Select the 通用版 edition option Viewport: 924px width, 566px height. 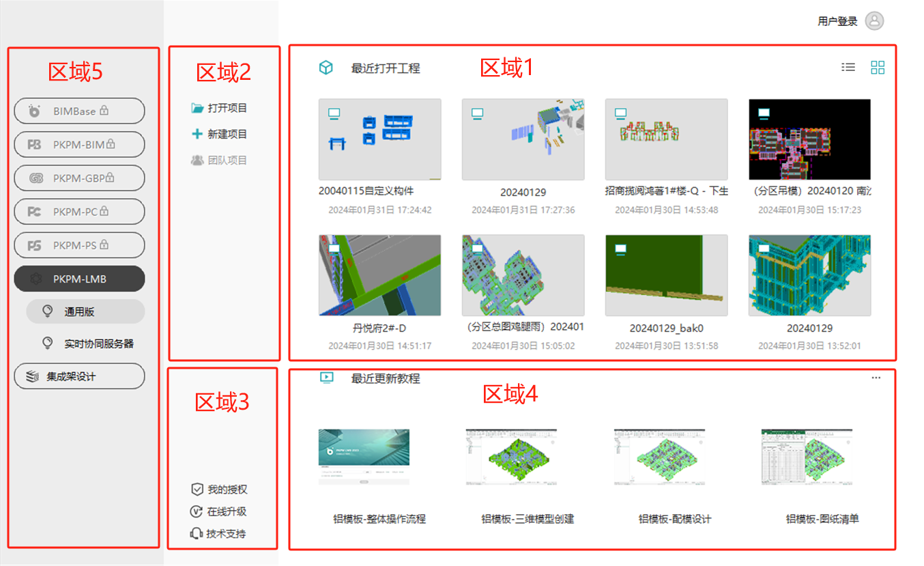click(x=85, y=311)
